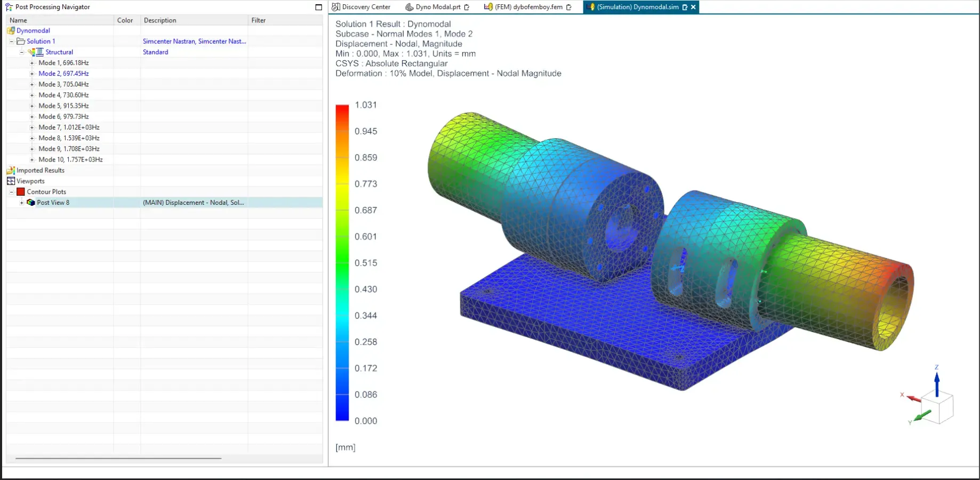Sort by the Name column header
980x480 pixels.
tap(60, 20)
